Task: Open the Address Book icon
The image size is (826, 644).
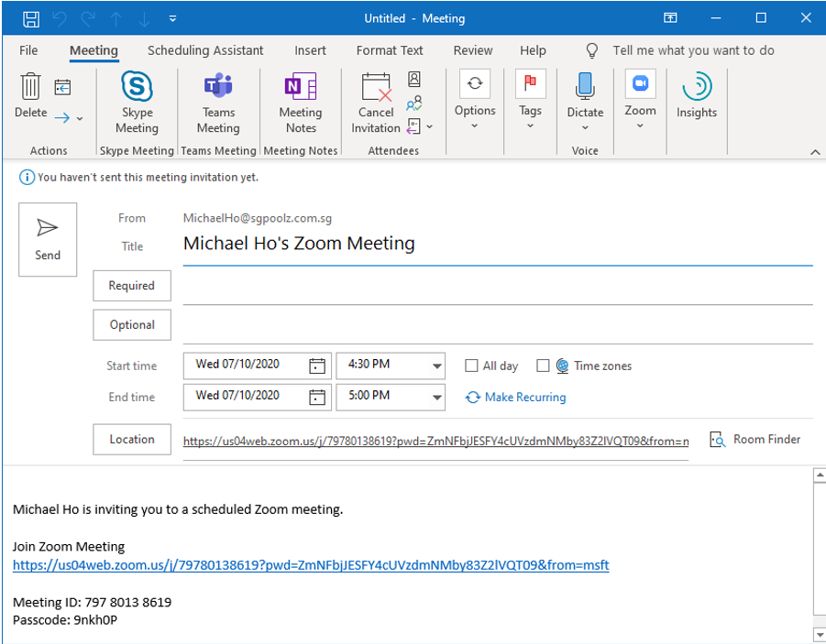Action: (x=414, y=79)
